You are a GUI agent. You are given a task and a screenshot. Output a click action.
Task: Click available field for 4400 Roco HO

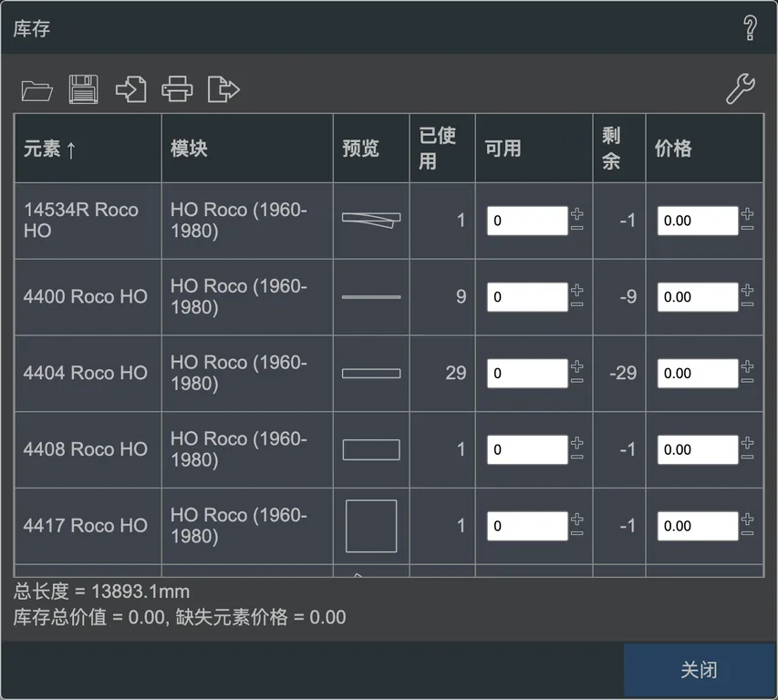pyautogui.click(x=527, y=297)
